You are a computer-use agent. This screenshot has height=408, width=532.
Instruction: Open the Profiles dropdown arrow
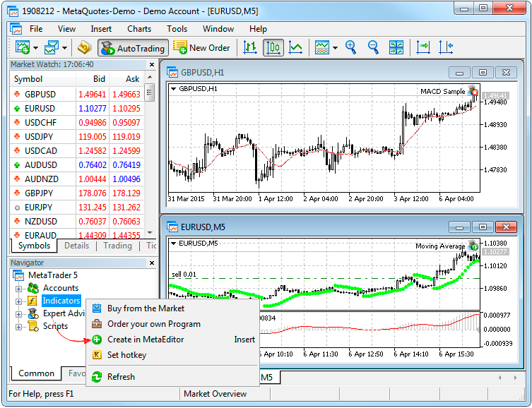[64, 48]
